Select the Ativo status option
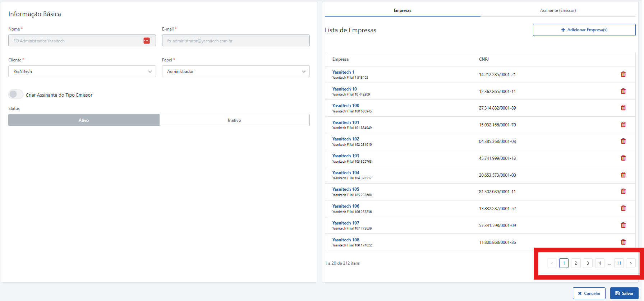The image size is (644, 301). coord(84,120)
